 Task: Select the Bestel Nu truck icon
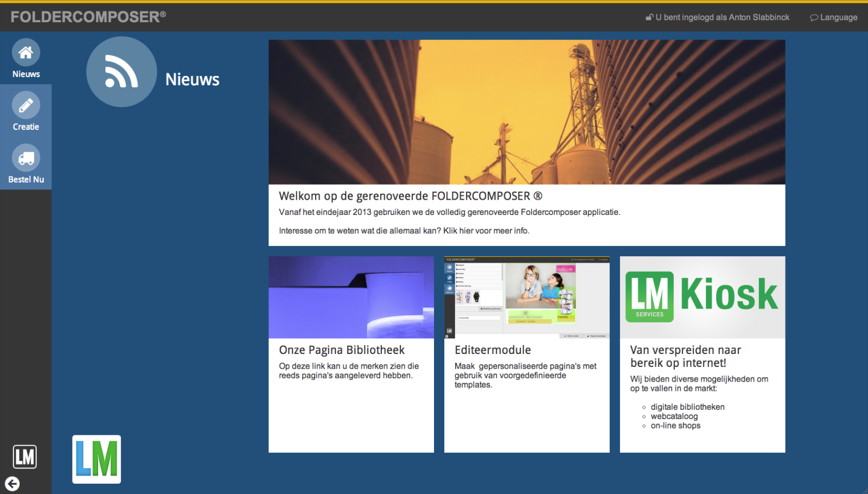click(26, 158)
